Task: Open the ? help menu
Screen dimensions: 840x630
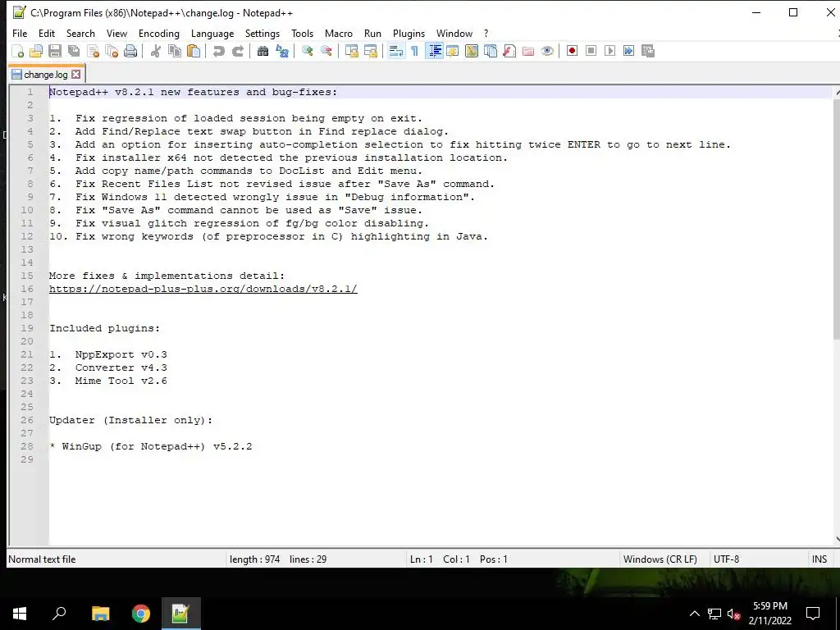Action: click(x=486, y=33)
